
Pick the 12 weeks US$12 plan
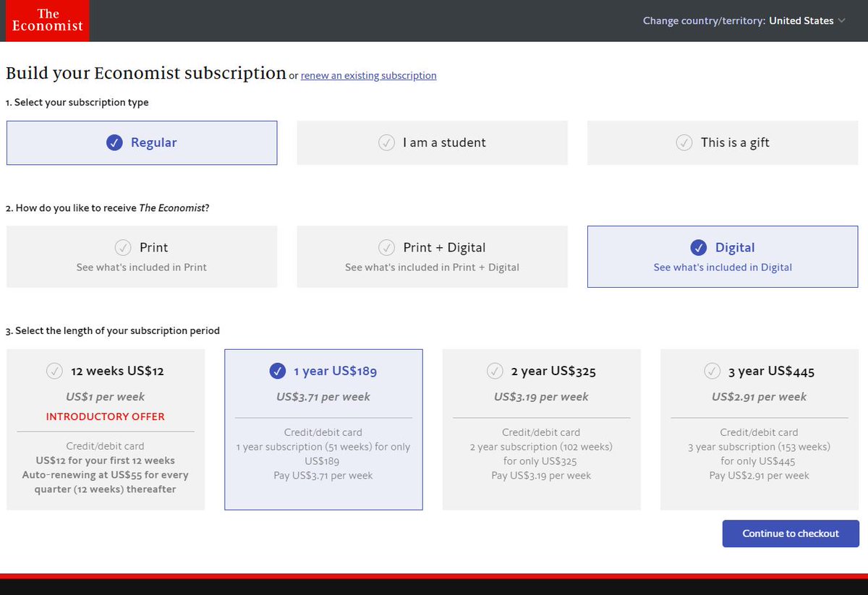coord(106,429)
